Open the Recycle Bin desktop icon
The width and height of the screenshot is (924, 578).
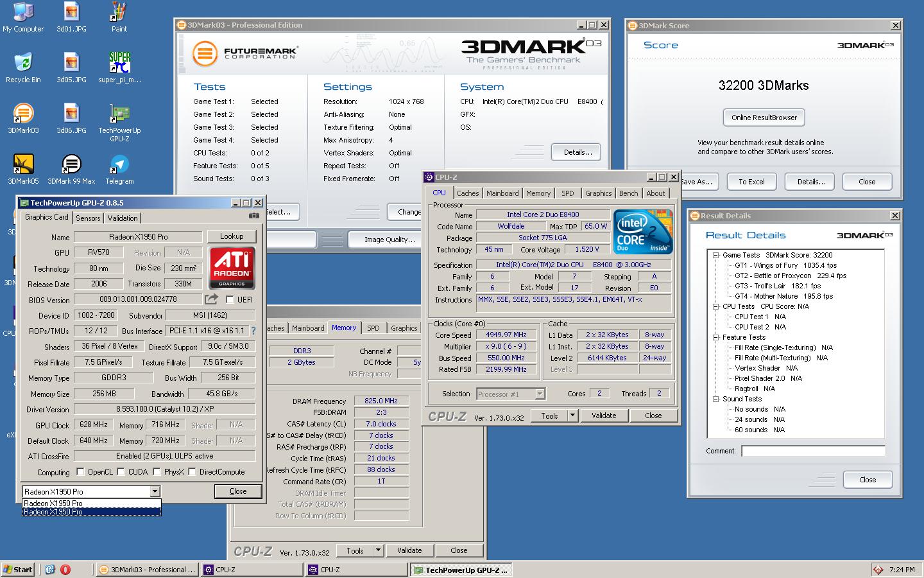pyautogui.click(x=23, y=68)
